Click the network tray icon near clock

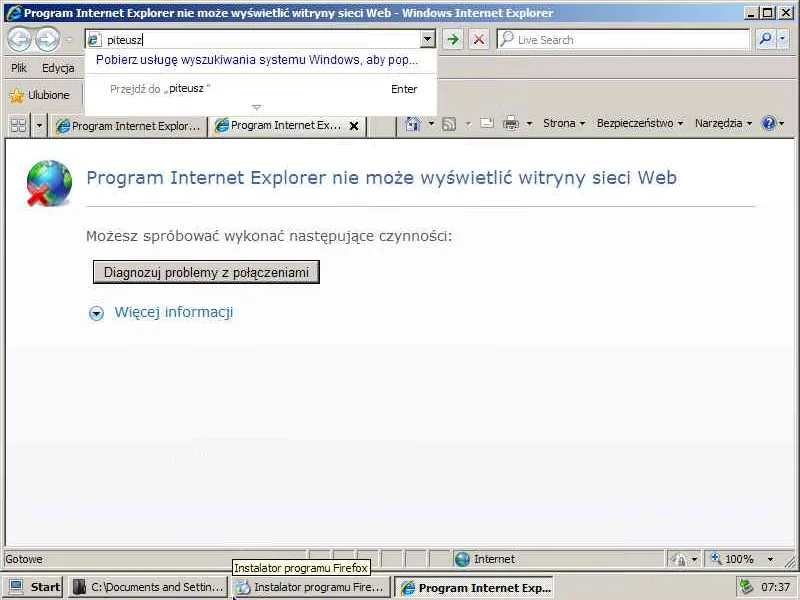(746, 587)
